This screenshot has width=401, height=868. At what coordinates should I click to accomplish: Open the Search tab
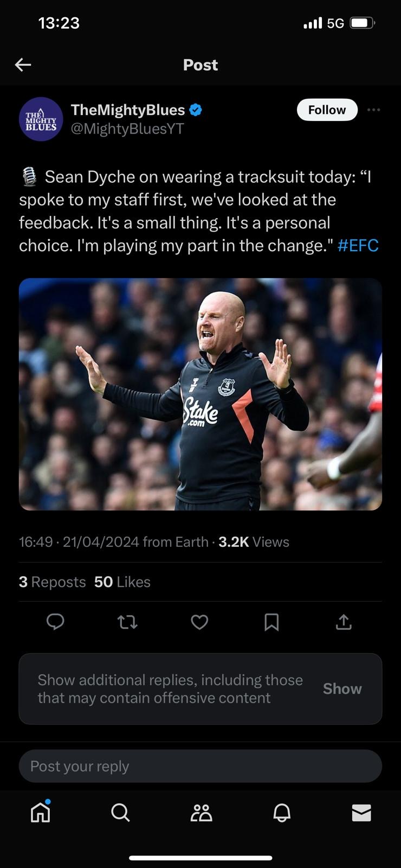(x=120, y=812)
